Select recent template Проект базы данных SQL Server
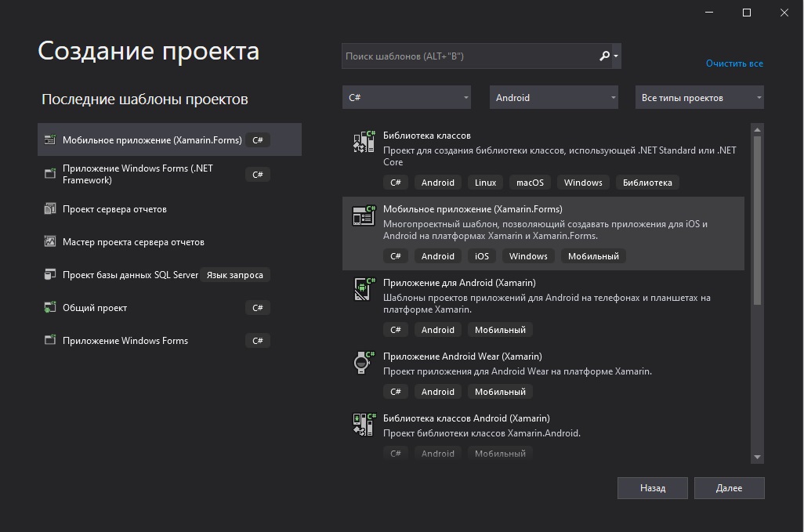Screen dimensions: 804x532 [x=169, y=274]
